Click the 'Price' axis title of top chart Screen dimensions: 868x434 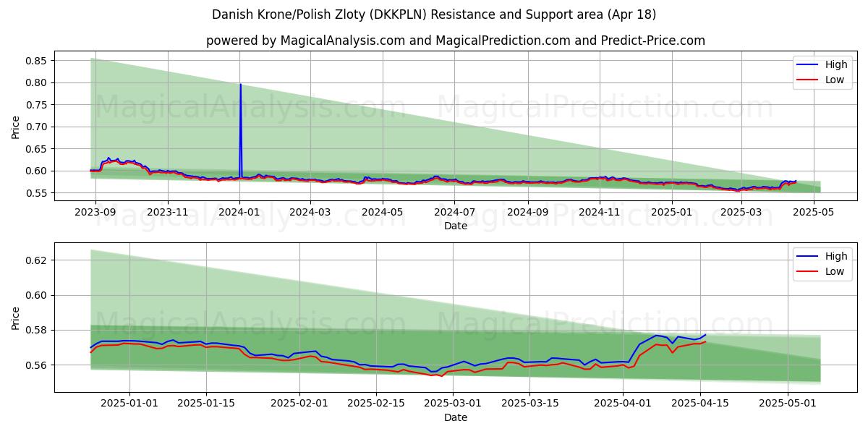16,127
